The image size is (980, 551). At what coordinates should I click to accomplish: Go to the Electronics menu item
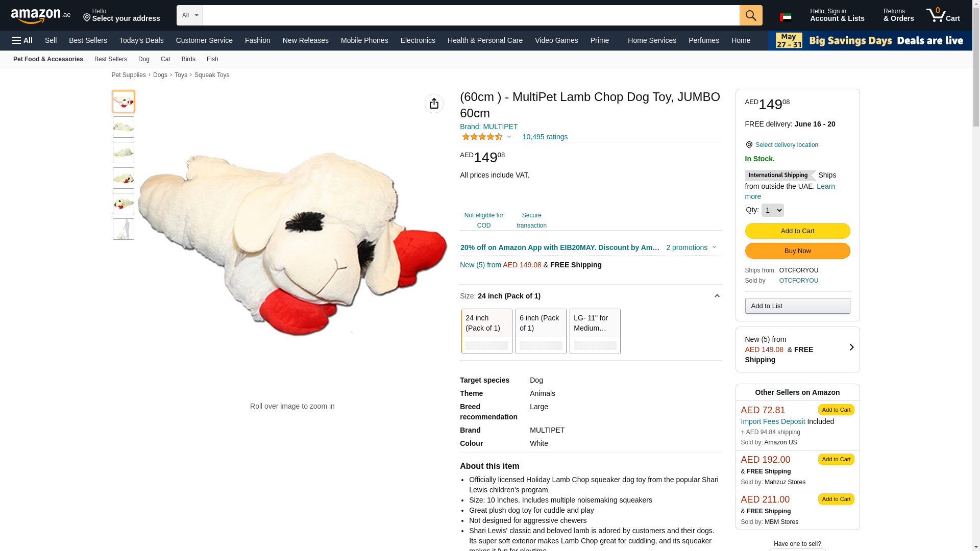click(418, 40)
